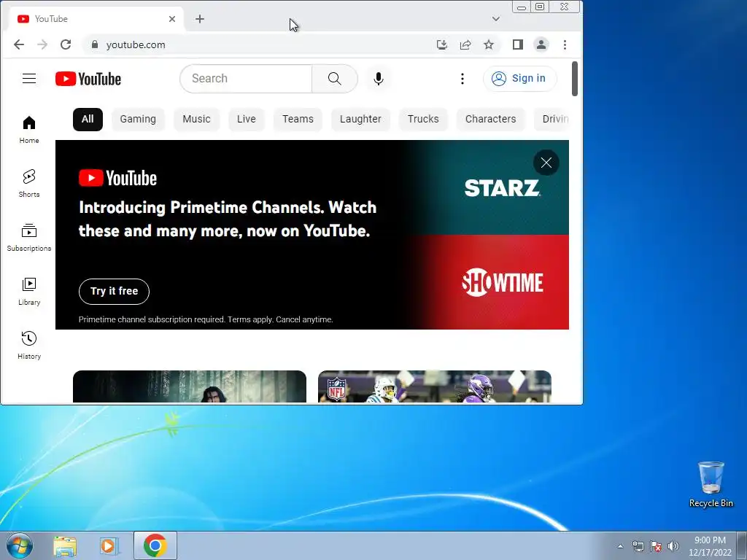Open the Action Center flag icon
Viewport: 747px width, 560px height.
656,546
